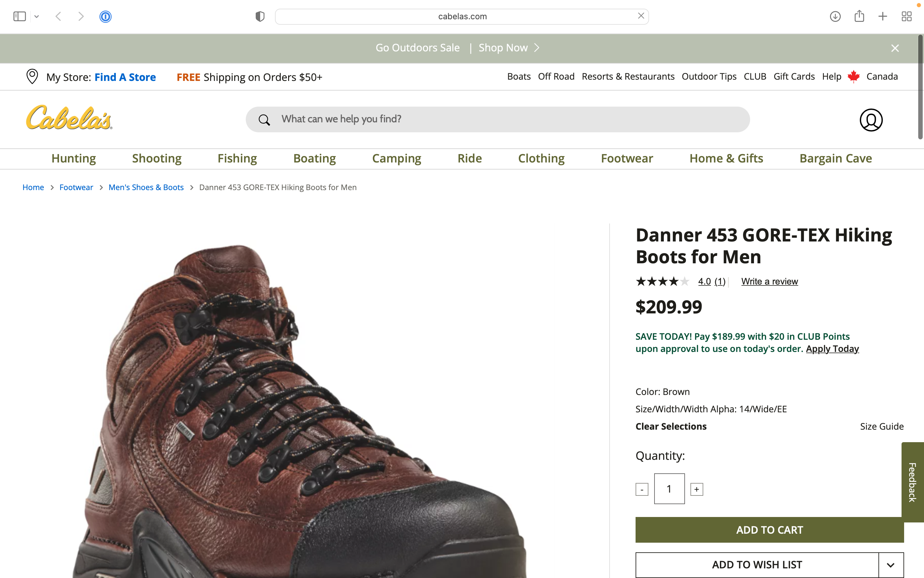
Task: Show downloads icon in Safari toolbar
Action: [835, 16]
